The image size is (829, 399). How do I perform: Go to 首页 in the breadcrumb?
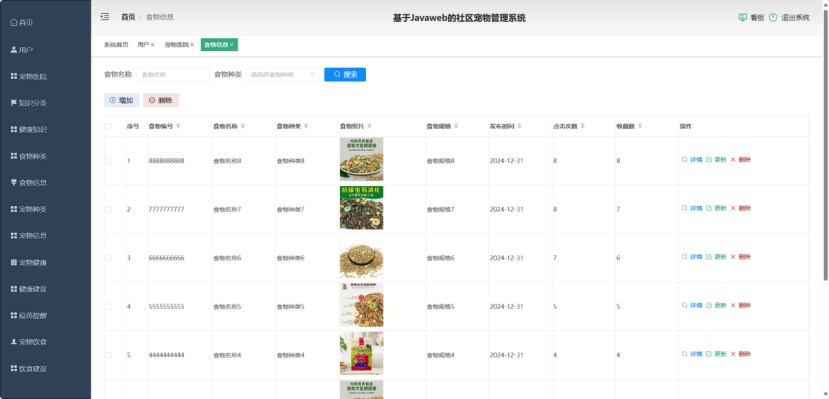coord(128,17)
